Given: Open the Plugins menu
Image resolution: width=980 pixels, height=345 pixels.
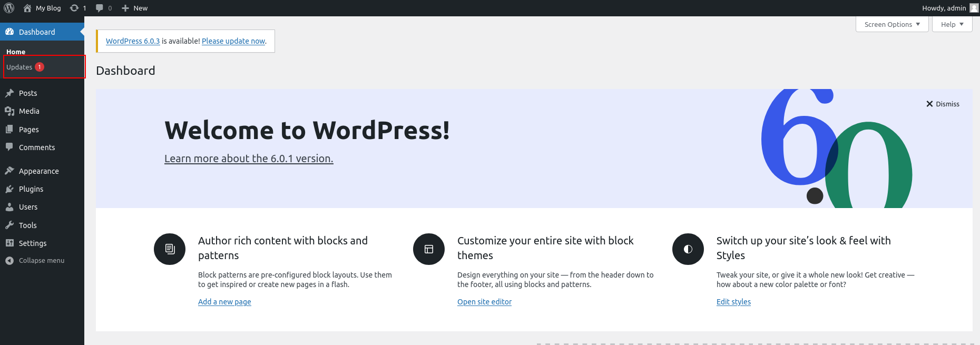Looking at the screenshot, I should (x=42, y=189).
